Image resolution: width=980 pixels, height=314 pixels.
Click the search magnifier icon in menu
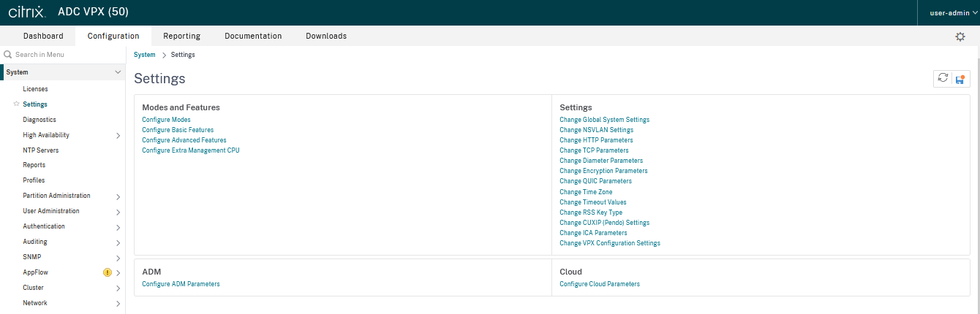(8, 55)
